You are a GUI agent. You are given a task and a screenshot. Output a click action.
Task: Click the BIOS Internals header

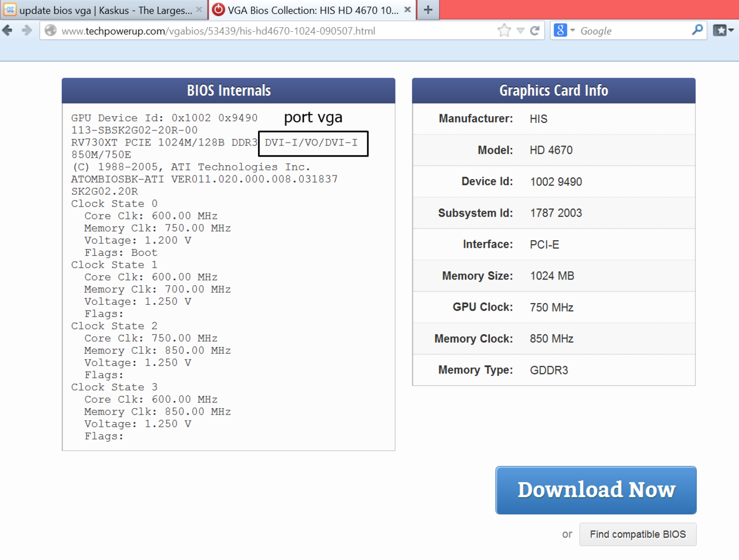[229, 91]
